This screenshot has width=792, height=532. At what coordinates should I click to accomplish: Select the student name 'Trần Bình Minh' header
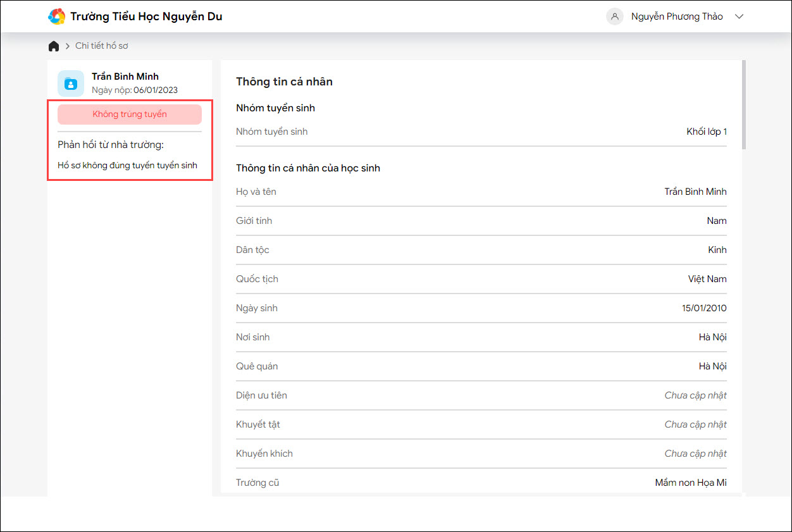click(125, 77)
